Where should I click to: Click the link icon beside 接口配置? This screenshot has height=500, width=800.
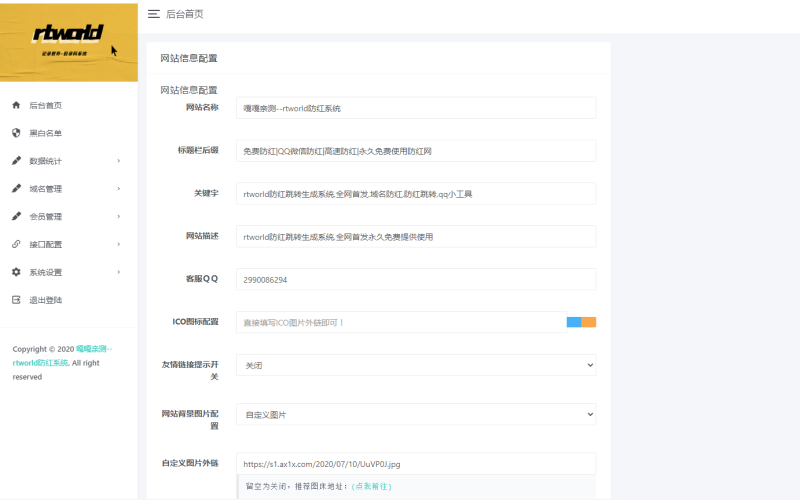[16, 244]
